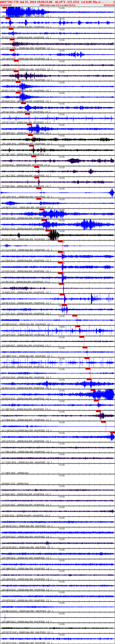This screenshot has height=644, width=115.
Task: Click the red pick marker on UW SLF trace
Action: (x=23, y=103)
